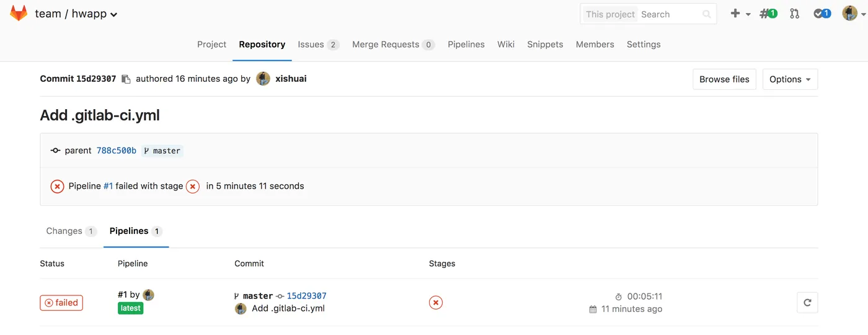
Task: Open the todos checkmark icon
Action: [821, 14]
